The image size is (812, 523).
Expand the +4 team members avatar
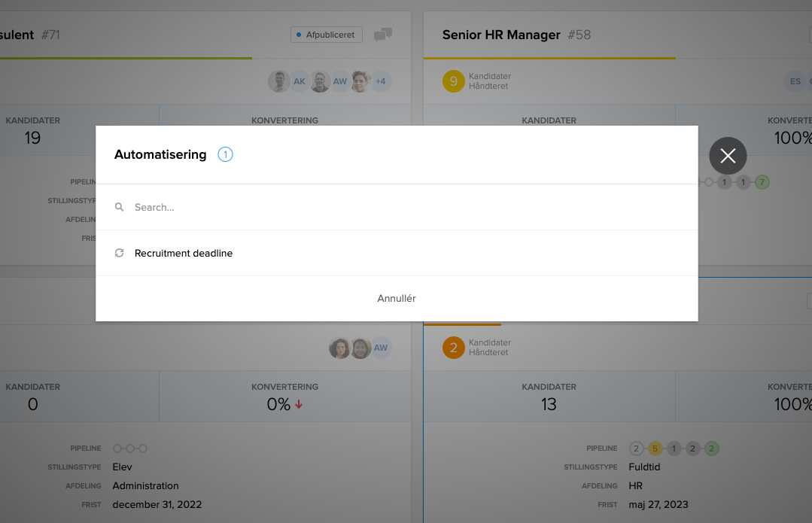click(x=380, y=81)
